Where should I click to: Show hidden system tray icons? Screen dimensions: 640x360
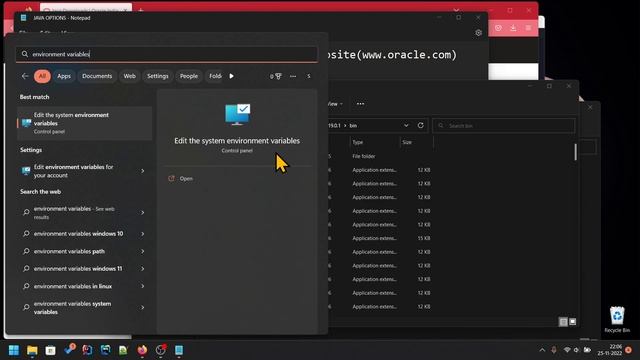point(542,350)
